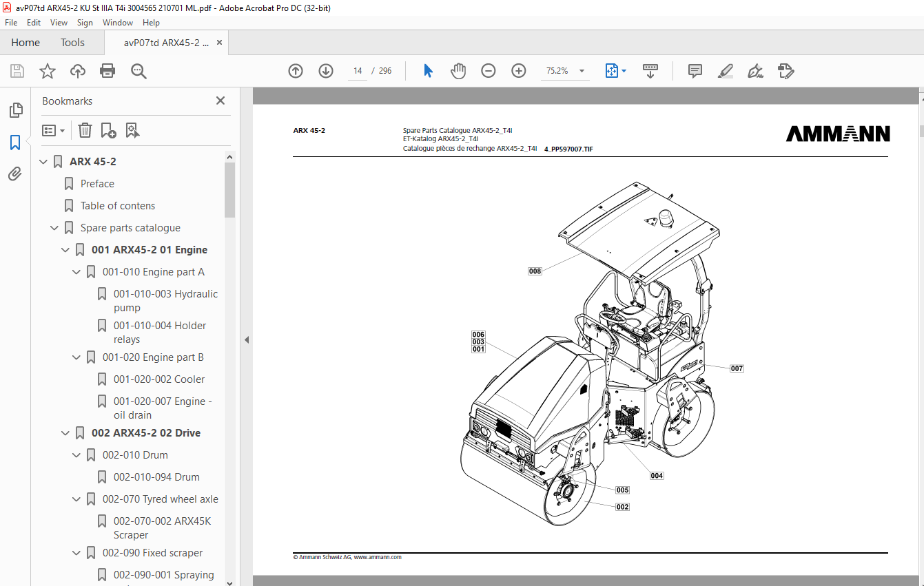Collapse 002-090 Fixed scraper node
This screenshot has width=924, height=586.
[x=76, y=553]
